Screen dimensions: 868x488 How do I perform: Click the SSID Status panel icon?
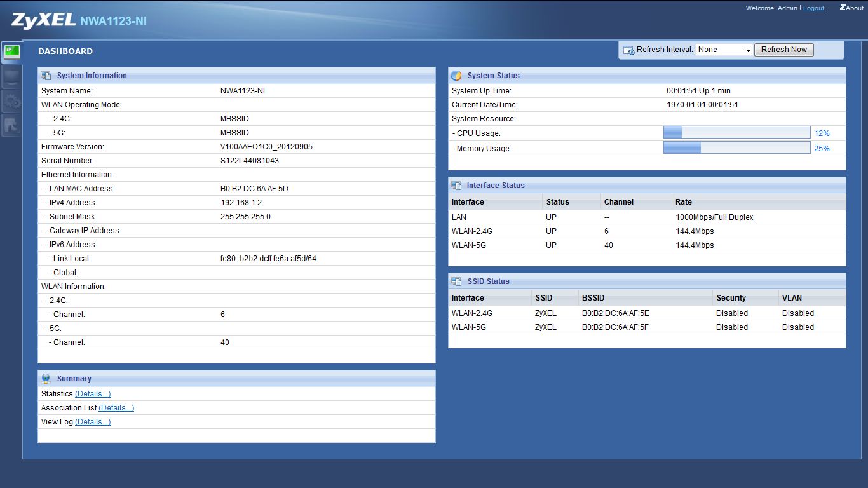click(456, 281)
